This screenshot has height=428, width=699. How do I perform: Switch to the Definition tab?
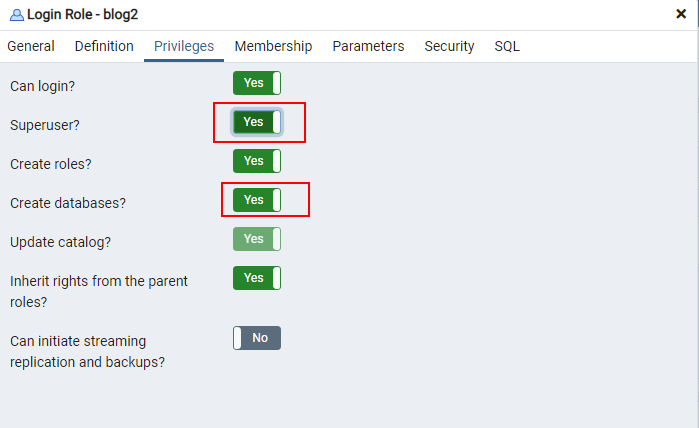click(x=104, y=46)
